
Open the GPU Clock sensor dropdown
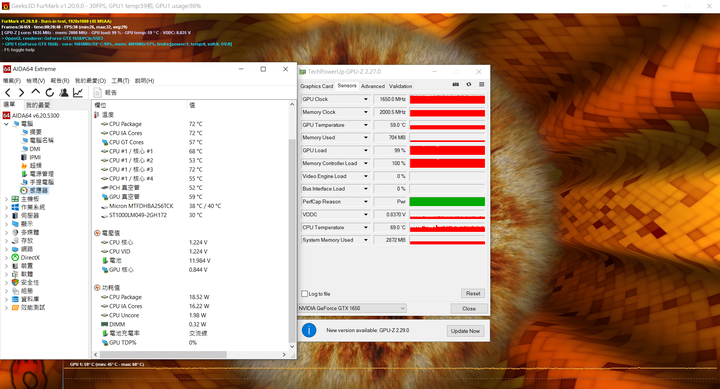pyautogui.click(x=366, y=99)
